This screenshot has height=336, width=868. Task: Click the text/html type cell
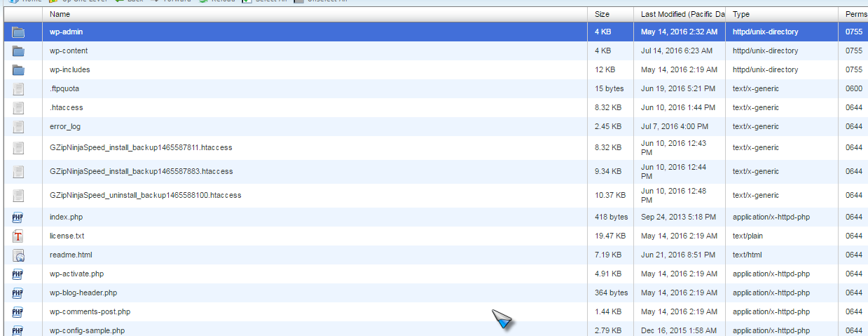747,255
